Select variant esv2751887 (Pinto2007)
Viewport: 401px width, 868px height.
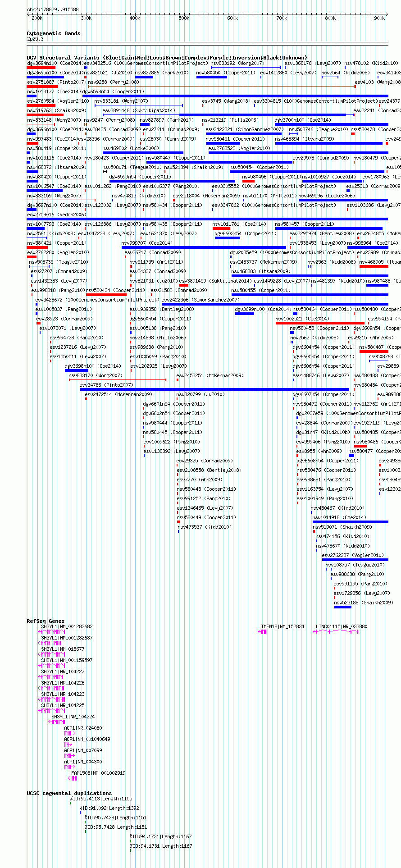(x=56, y=82)
